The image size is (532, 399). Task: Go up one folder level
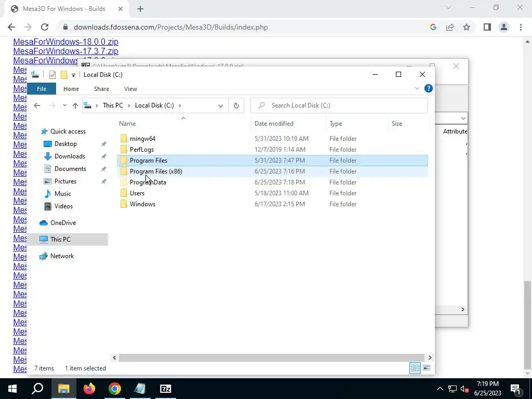coord(75,105)
